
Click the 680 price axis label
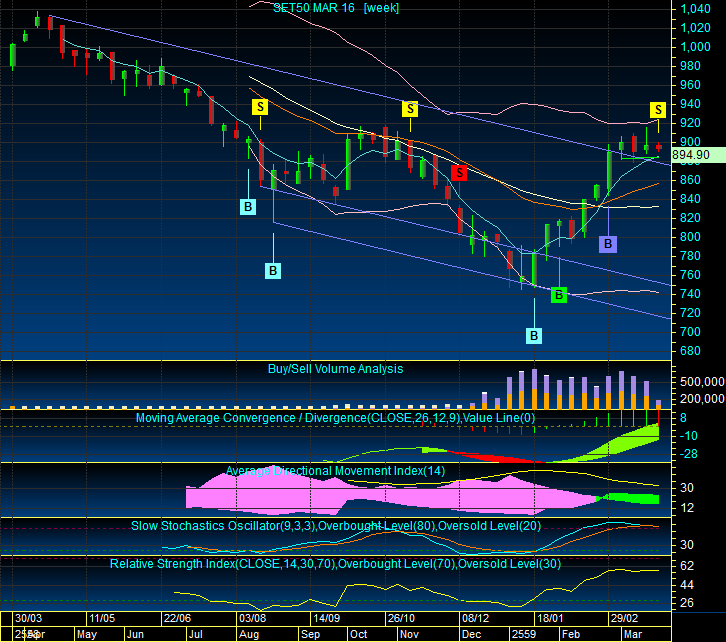coord(690,351)
